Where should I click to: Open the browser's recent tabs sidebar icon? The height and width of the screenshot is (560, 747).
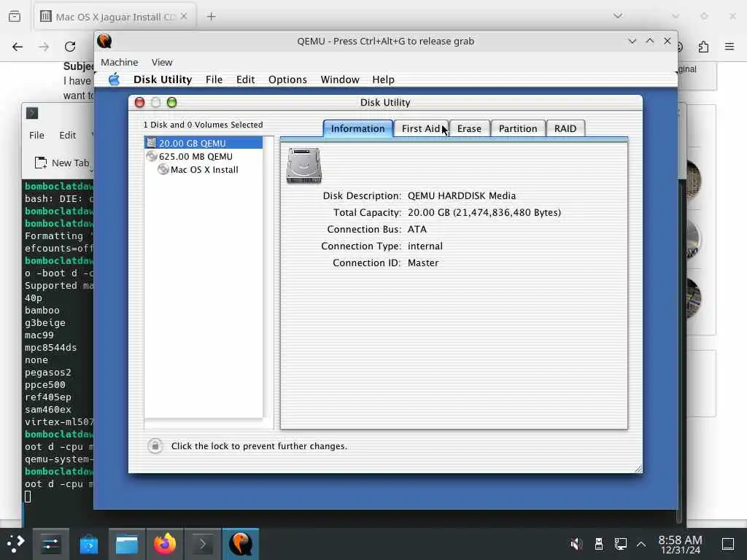(x=15, y=17)
